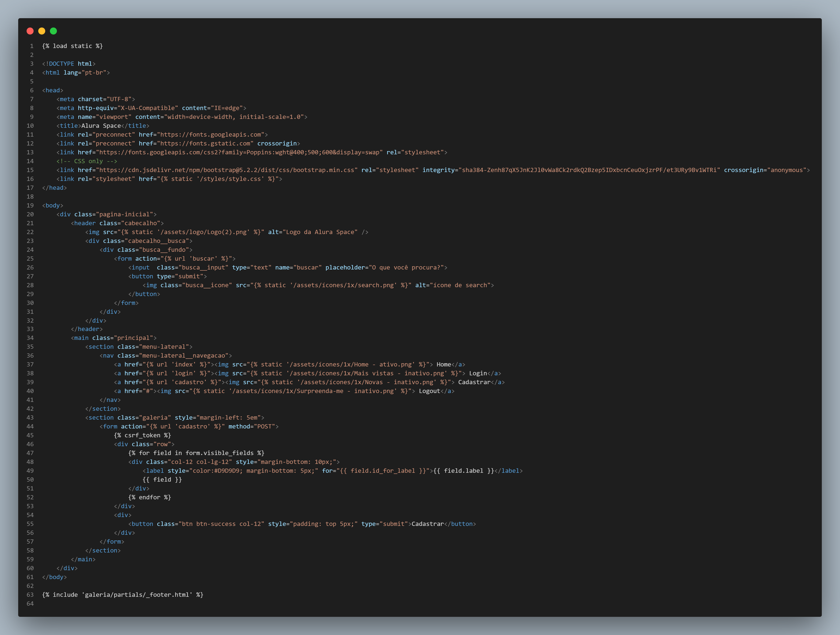Click the header class "cabecalho" line
Viewport: 840px width, 635px height.
point(117,223)
